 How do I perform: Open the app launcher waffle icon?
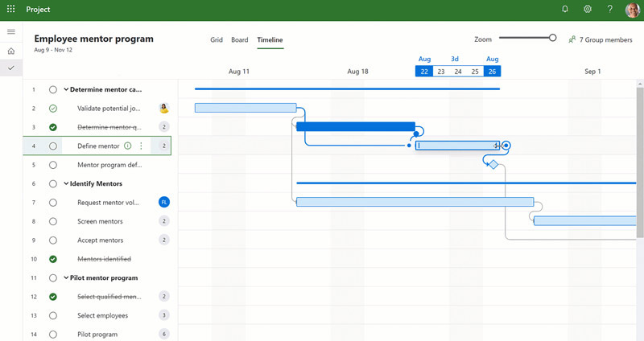pyautogui.click(x=11, y=10)
